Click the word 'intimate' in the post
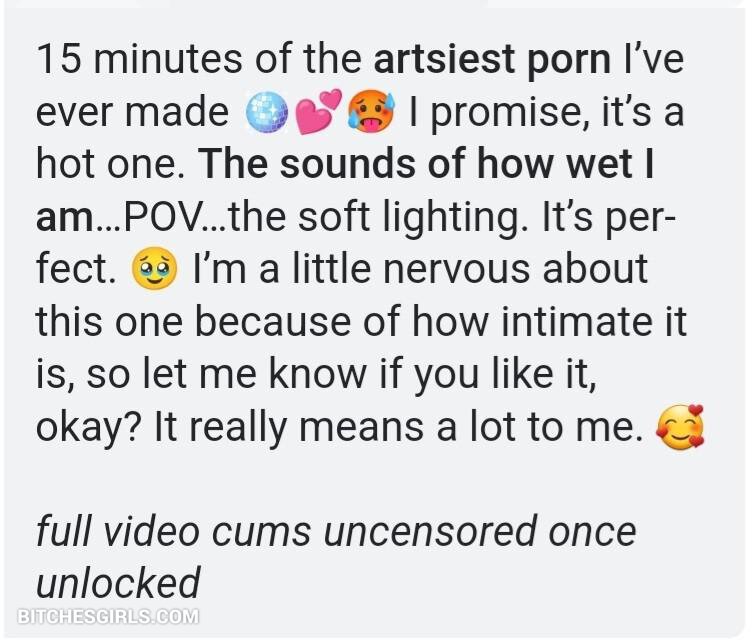 [x=577, y=322]
